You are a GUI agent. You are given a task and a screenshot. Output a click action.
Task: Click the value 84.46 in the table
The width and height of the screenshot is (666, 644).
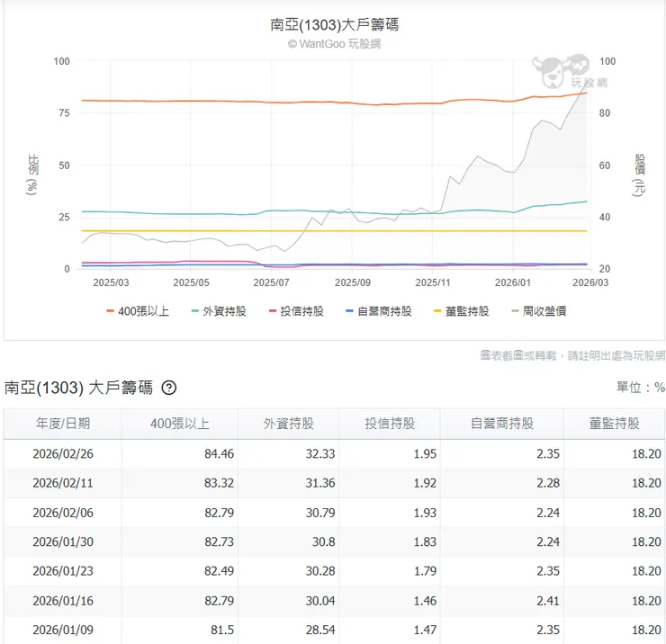220,454
